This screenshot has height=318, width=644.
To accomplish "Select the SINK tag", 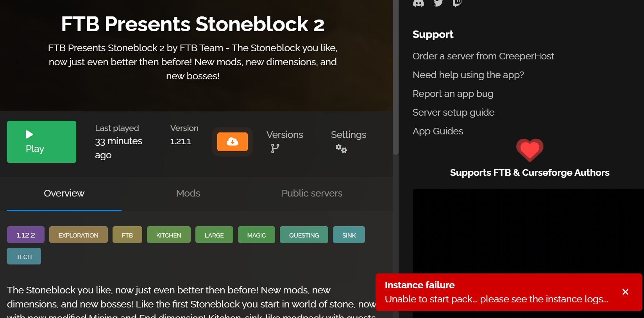I will coord(349,235).
